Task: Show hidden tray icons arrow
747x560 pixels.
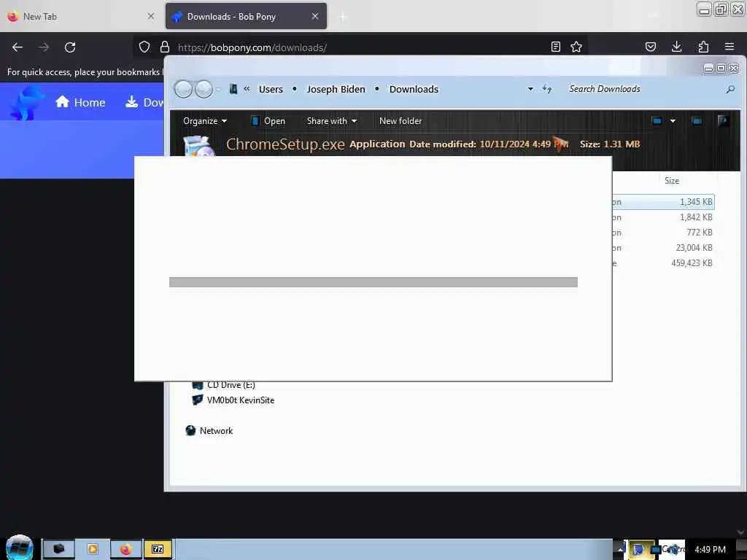Action: click(619, 549)
